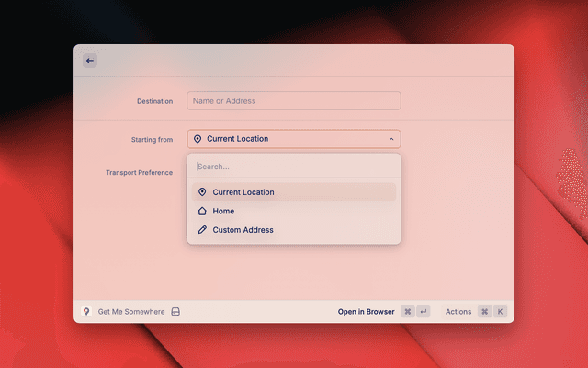Click the Get Me Somewhere title text
This screenshot has height=368, width=588.
(x=131, y=312)
